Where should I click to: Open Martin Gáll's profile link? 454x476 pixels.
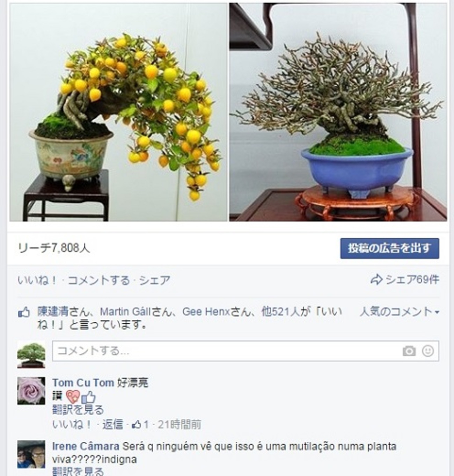(x=125, y=312)
